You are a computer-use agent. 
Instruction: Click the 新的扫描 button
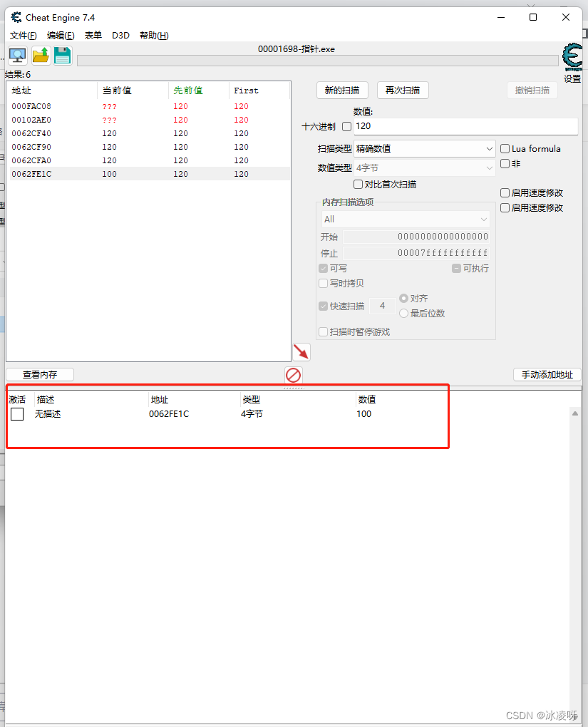click(x=342, y=91)
